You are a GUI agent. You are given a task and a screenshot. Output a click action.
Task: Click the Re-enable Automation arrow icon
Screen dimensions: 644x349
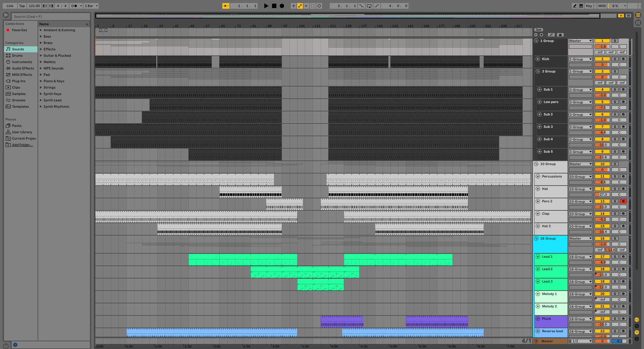(306, 6)
